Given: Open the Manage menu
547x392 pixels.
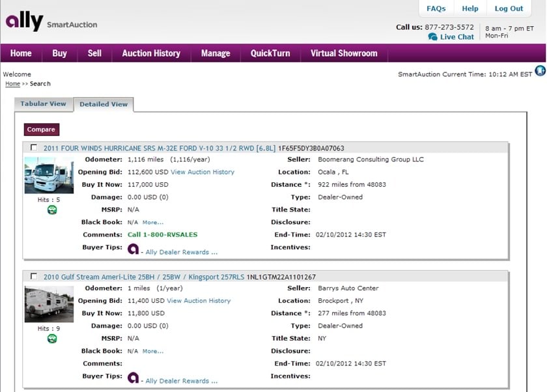Looking at the screenshot, I should tap(216, 53).
